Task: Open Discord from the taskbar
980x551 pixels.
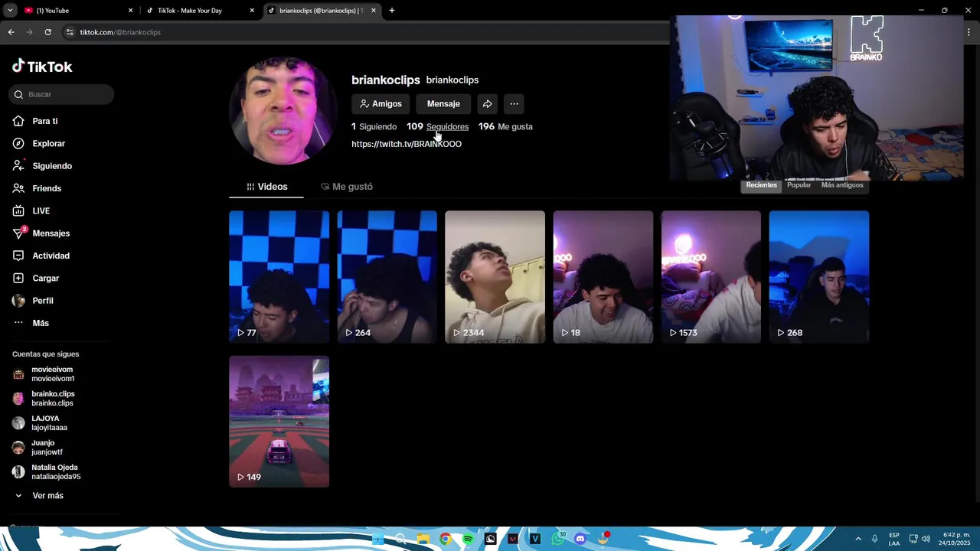Action: 580,539
